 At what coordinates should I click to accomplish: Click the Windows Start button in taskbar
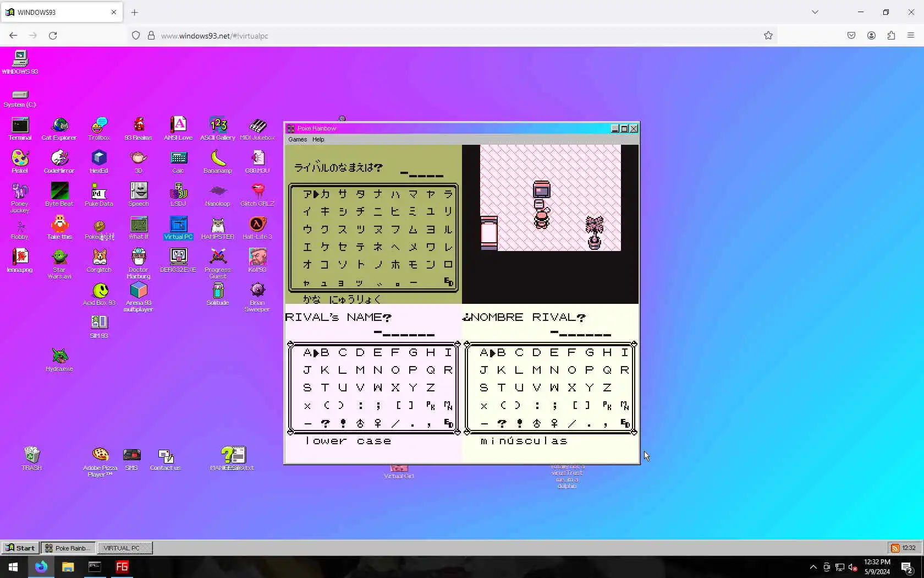point(13,567)
